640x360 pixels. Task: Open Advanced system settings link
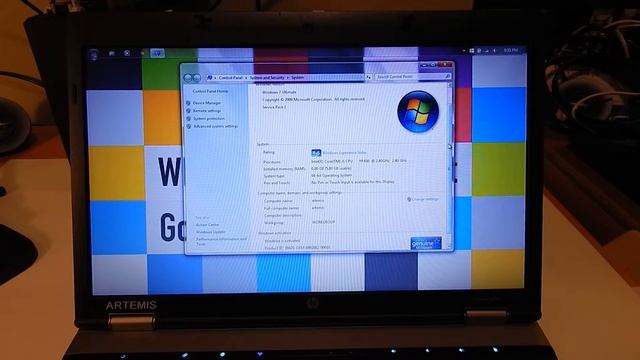pos(215,126)
